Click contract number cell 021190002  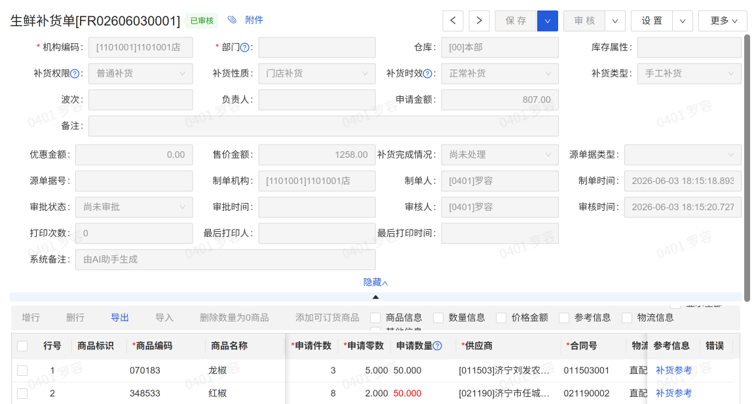(586, 393)
